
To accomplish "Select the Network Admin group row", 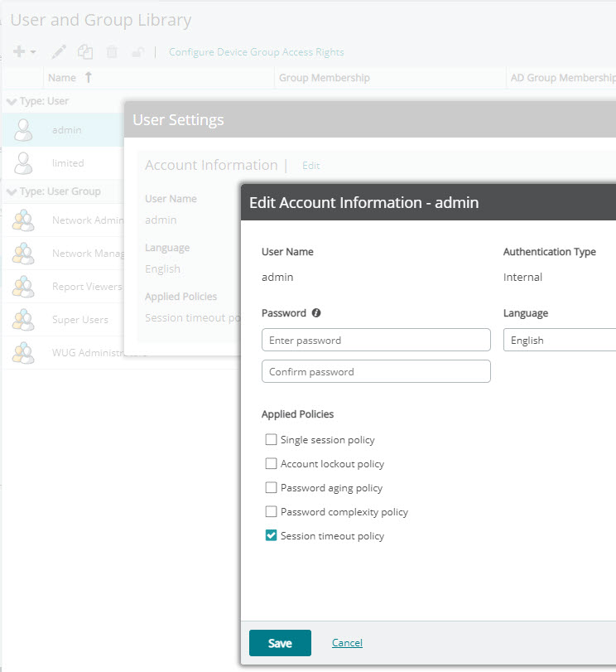I will (x=64, y=220).
